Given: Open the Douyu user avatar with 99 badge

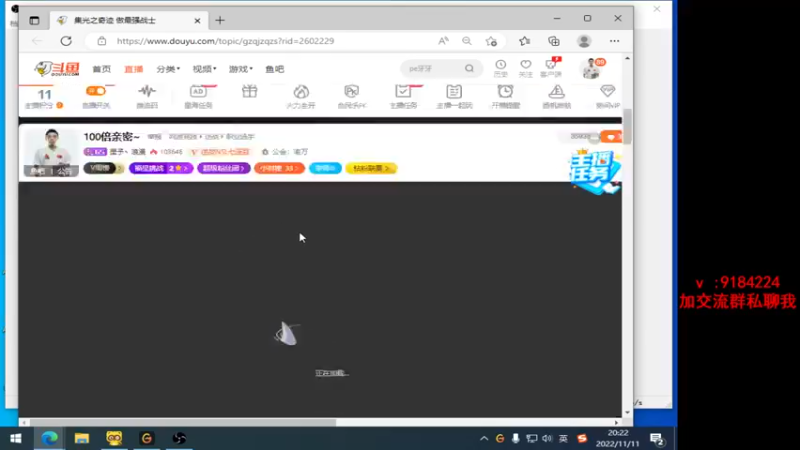Looking at the screenshot, I should [x=592, y=68].
